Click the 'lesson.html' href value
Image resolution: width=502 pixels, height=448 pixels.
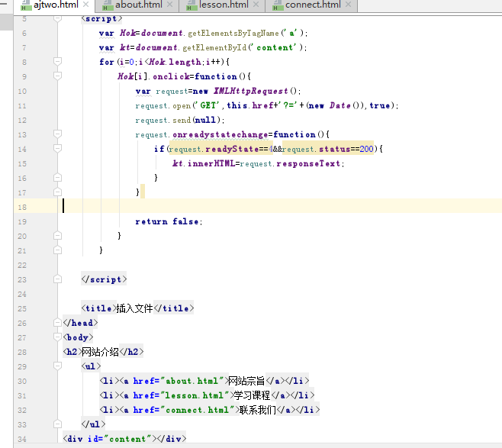click(x=194, y=395)
